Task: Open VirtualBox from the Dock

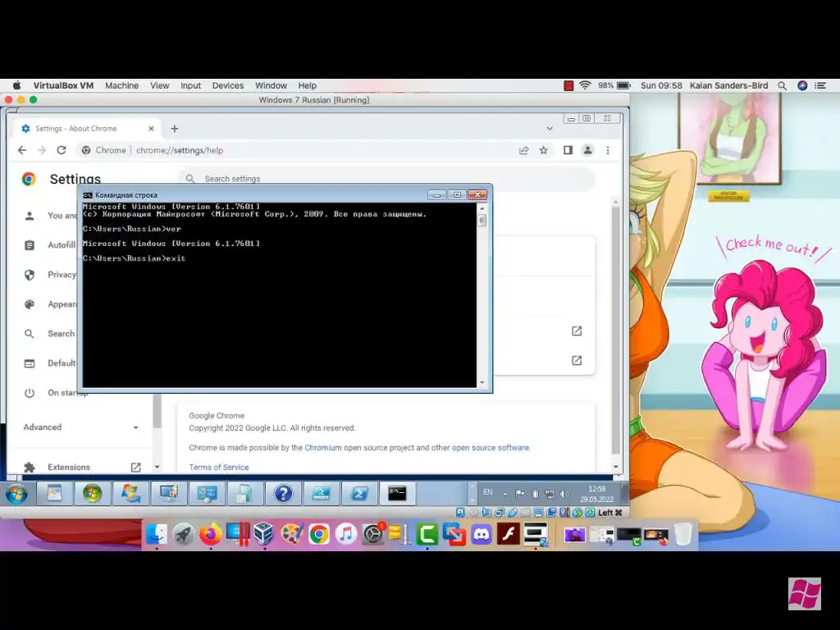Action: pos(264,534)
